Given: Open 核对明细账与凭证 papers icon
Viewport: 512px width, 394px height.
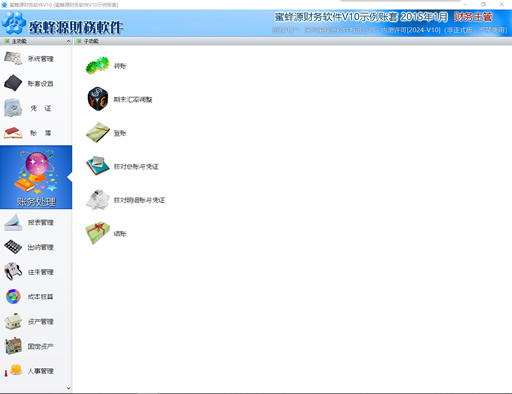Looking at the screenshot, I should (x=98, y=199).
